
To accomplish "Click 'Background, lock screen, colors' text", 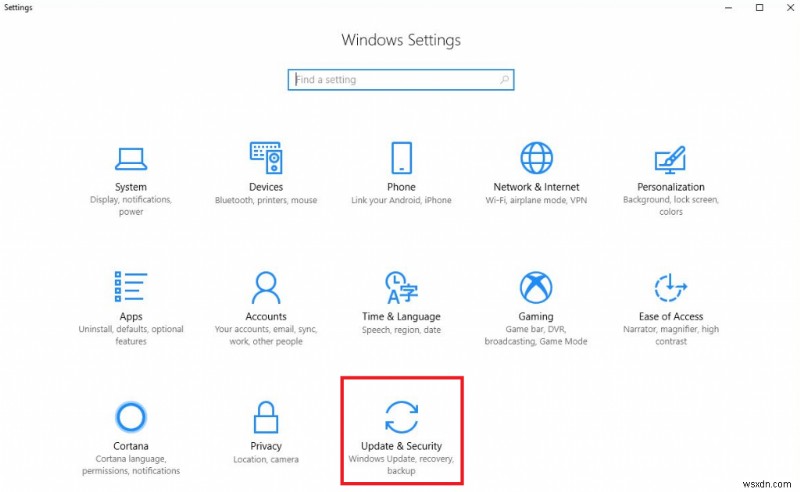I will pos(671,206).
